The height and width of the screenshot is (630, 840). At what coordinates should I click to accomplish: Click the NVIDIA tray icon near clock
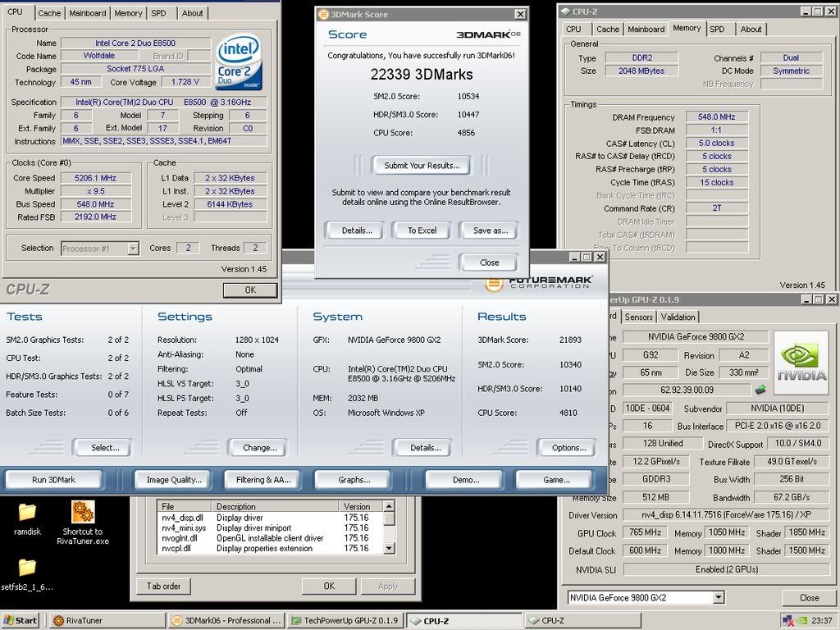pos(801,620)
